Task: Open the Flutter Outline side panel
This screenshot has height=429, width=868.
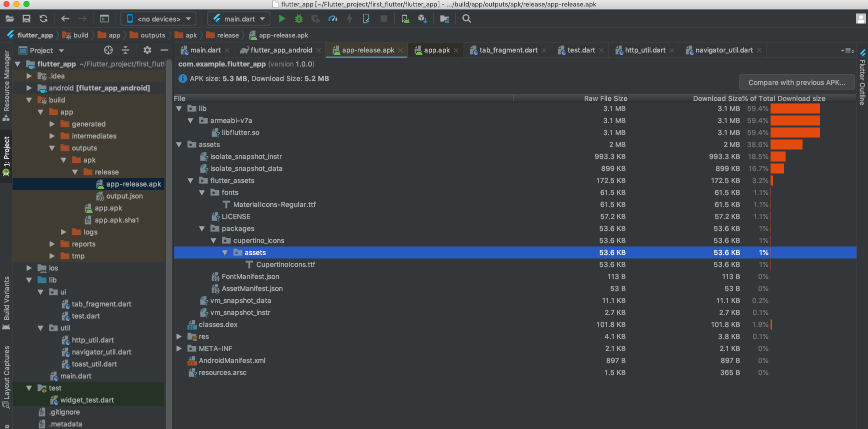Action: pyautogui.click(x=863, y=77)
